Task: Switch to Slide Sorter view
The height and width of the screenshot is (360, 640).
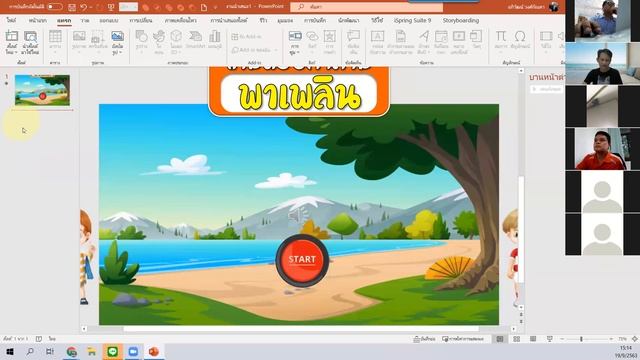Action: click(x=516, y=339)
